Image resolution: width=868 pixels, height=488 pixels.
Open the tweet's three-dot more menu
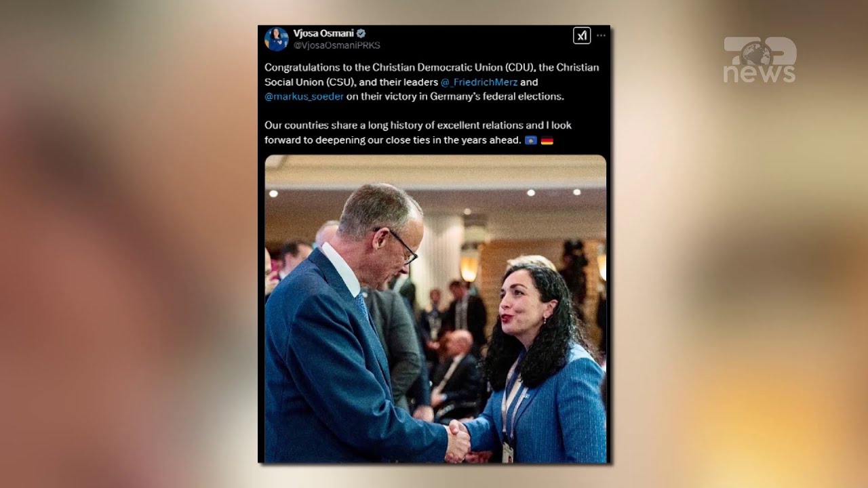(x=601, y=35)
